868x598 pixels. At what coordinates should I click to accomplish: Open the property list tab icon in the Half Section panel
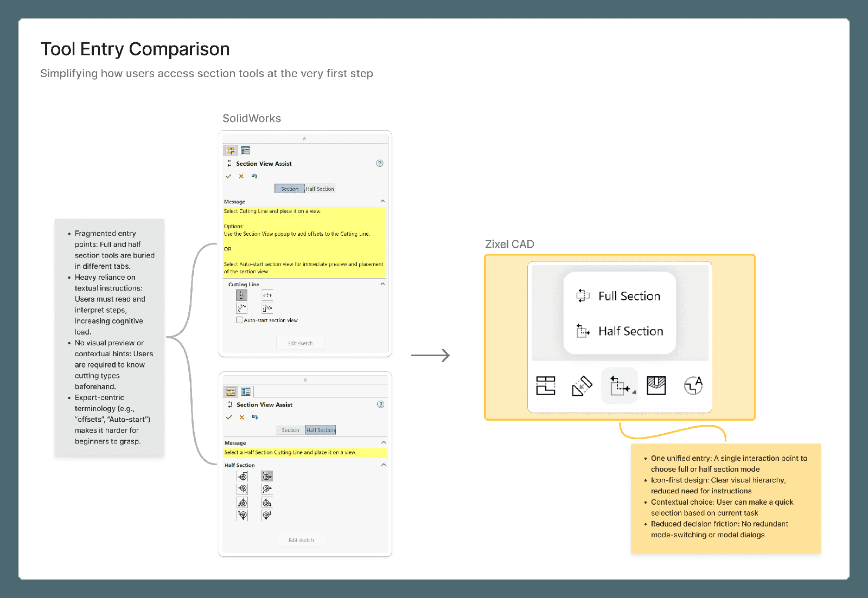point(246,391)
